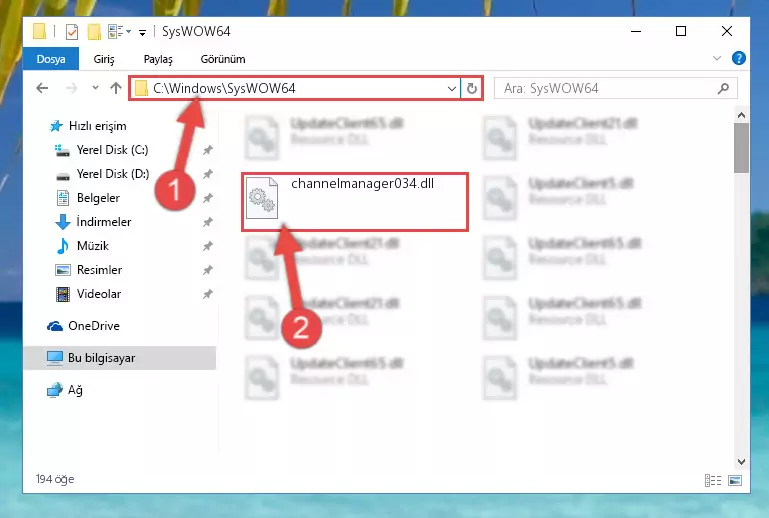Click the Ağ network icon
Image resolution: width=769 pixels, height=518 pixels.
(55, 390)
